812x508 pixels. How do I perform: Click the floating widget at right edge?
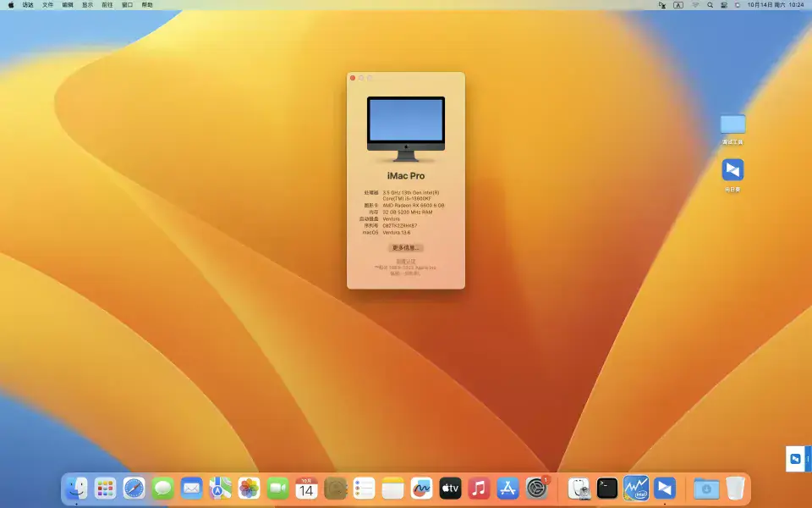pos(798,459)
